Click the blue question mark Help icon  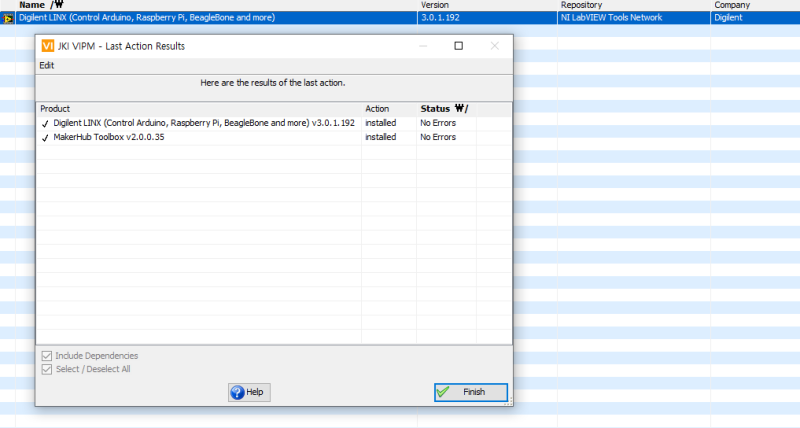(x=237, y=392)
